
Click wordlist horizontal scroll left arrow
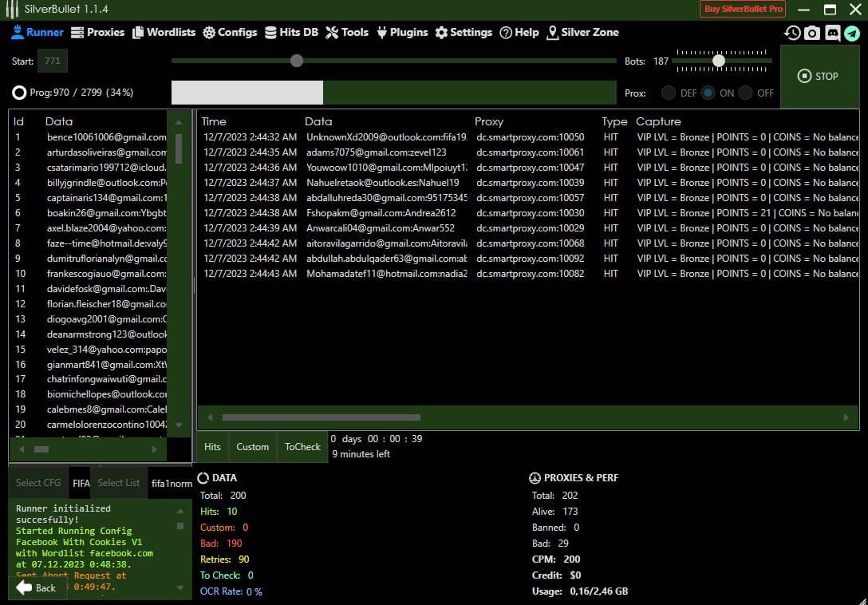click(22, 449)
